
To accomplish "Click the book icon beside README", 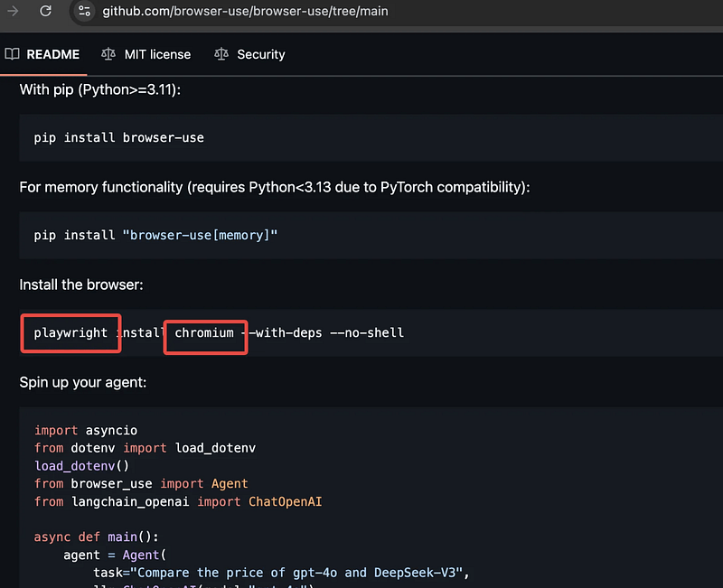I will tap(12, 54).
